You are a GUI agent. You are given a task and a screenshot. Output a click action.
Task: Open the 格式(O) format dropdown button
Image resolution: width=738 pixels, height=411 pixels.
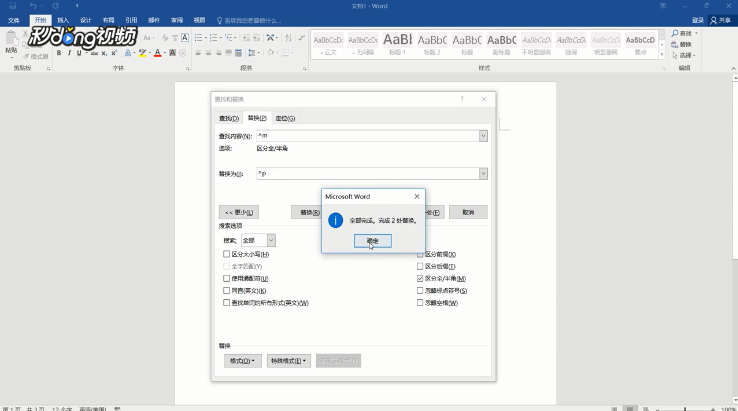tap(242, 361)
